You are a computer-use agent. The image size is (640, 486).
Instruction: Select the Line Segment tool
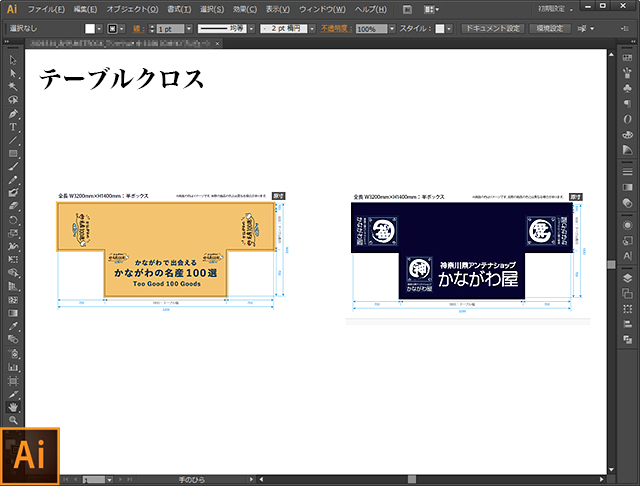pos(13,140)
